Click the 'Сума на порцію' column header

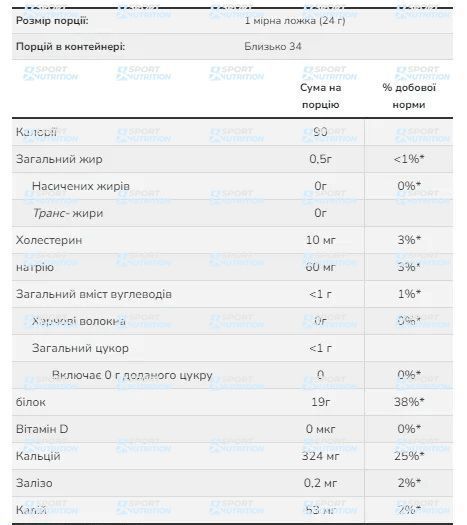320,96
